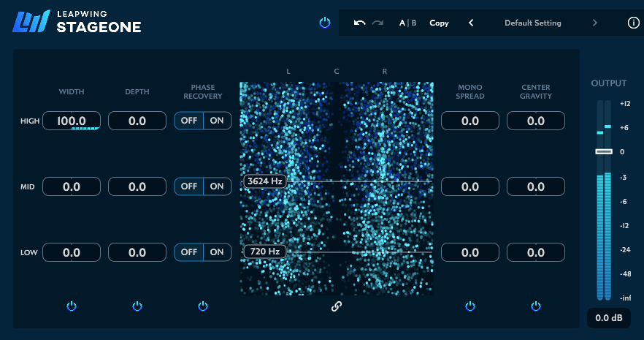The width and height of the screenshot is (644, 340).
Task: Click the Copy button
Action: [x=439, y=23]
